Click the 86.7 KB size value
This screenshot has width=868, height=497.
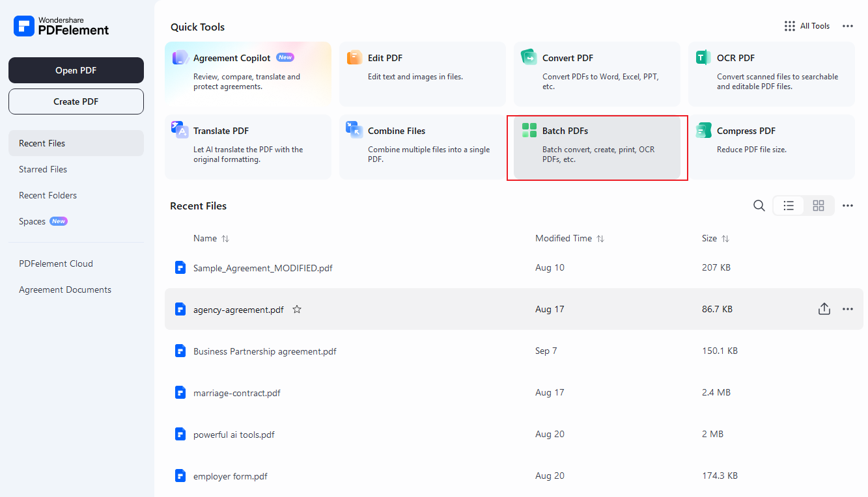[x=717, y=309]
